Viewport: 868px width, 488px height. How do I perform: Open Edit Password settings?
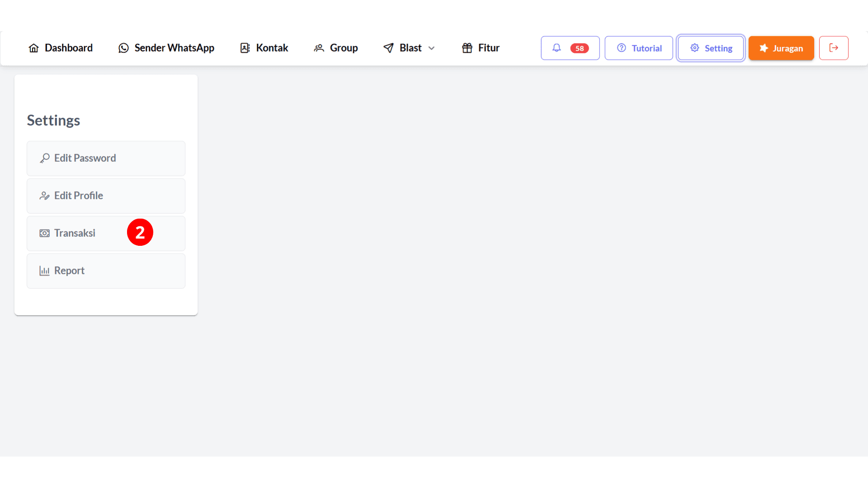[106, 158]
